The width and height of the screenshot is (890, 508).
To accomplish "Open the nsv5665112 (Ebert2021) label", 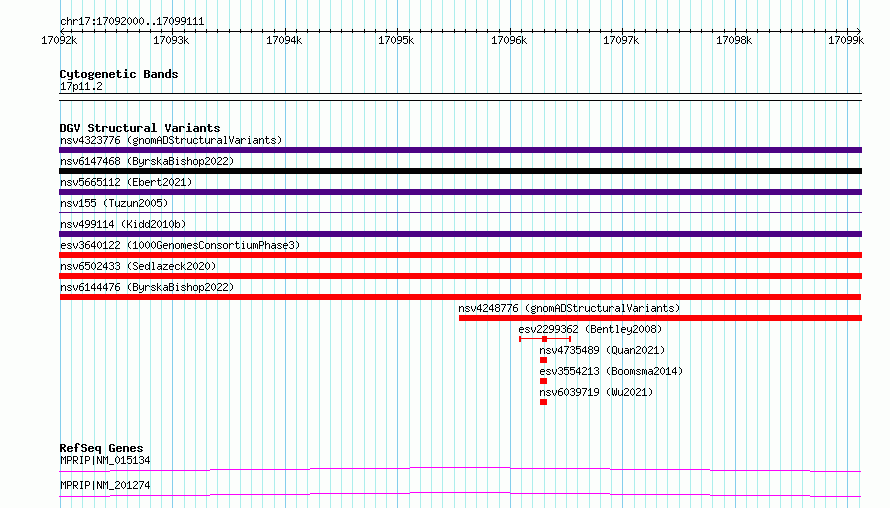I will [x=126, y=182].
